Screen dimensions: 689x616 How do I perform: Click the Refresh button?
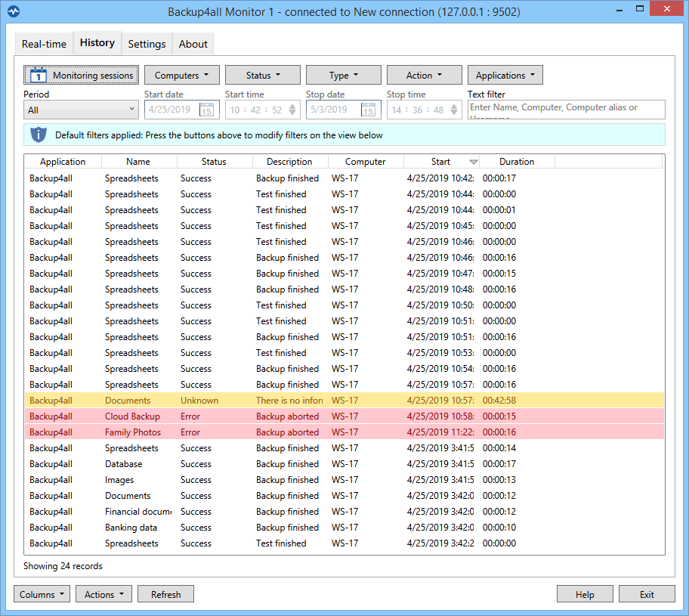pyautogui.click(x=165, y=594)
